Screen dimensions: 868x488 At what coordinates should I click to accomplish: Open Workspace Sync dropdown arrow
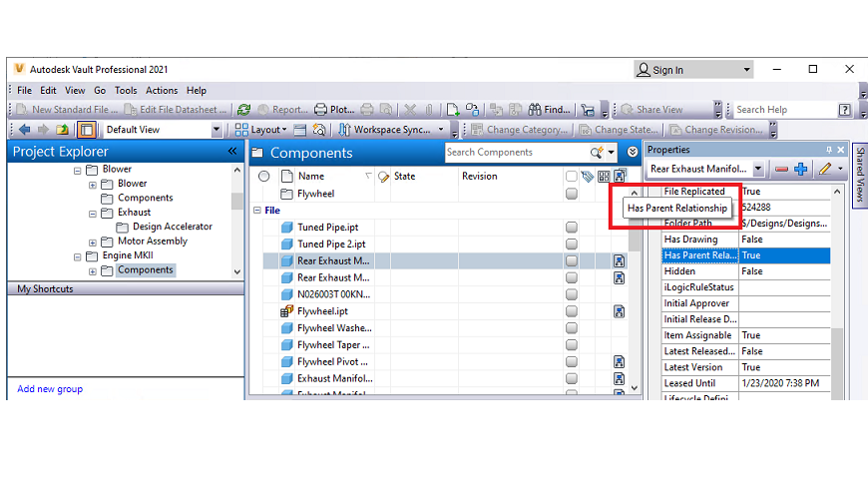click(441, 130)
